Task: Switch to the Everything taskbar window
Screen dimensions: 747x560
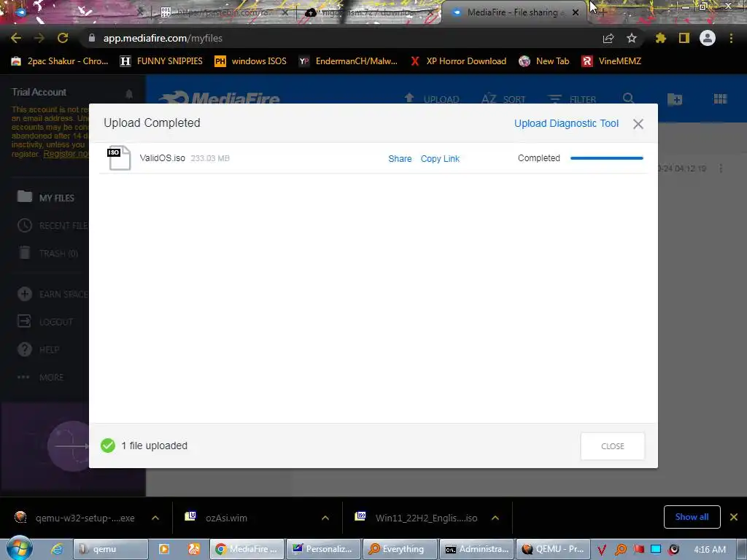Action: coord(400,549)
